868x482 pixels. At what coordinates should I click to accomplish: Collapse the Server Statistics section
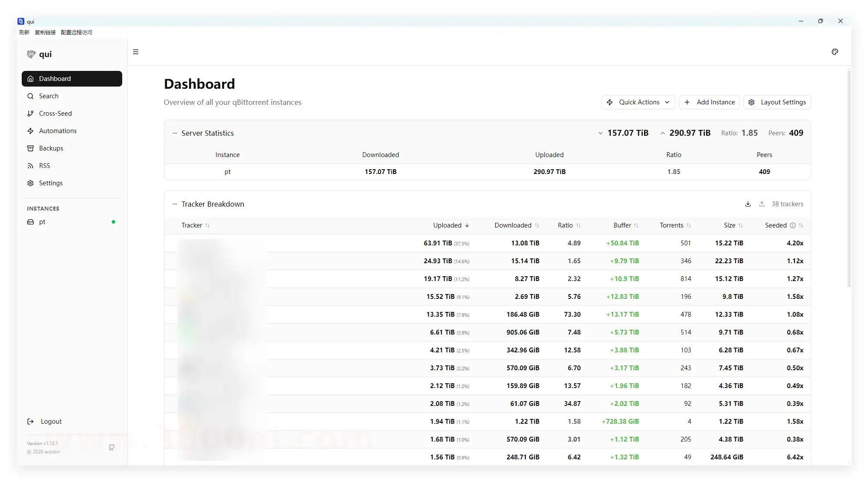[175, 133]
